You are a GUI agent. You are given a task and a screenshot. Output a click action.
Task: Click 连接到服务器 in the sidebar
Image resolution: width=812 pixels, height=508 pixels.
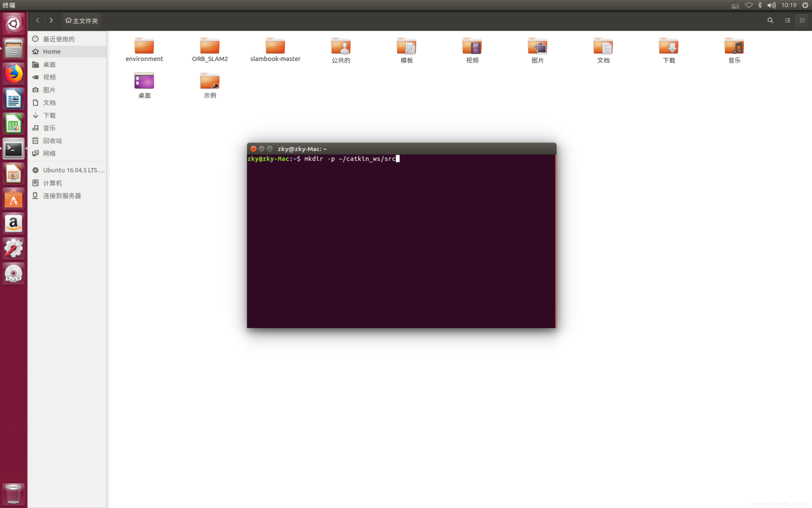pos(67,195)
